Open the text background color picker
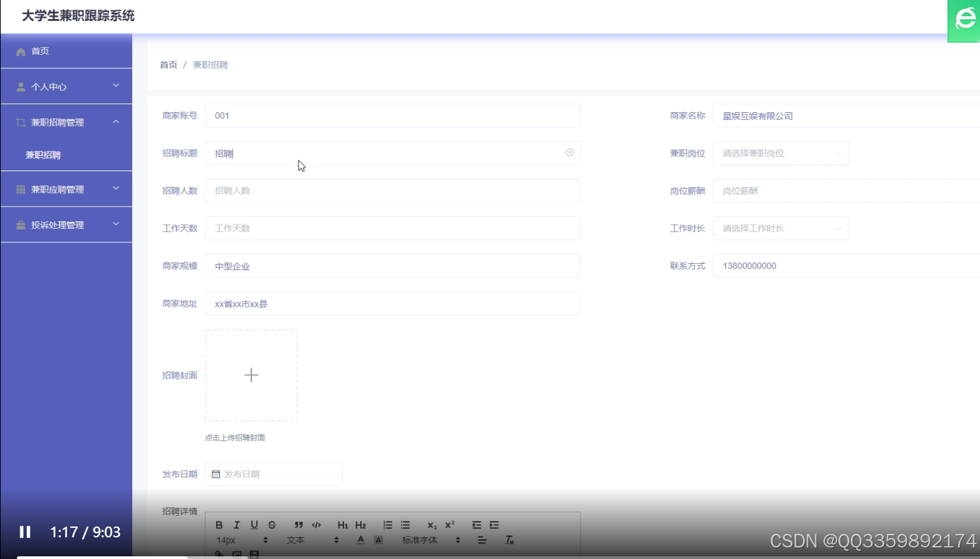The image size is (980, 559). (x=378, y=540)
